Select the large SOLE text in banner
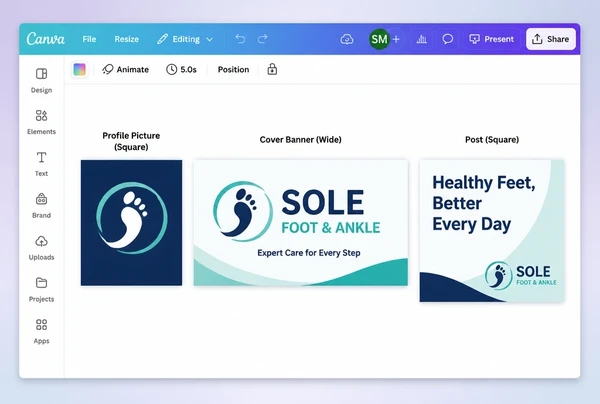This screenshot has width=600, height=404. click(323, 202)
